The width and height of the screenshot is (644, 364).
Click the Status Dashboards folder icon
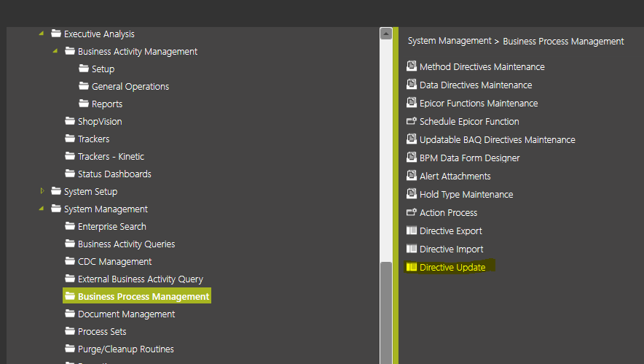click(70, 174)
